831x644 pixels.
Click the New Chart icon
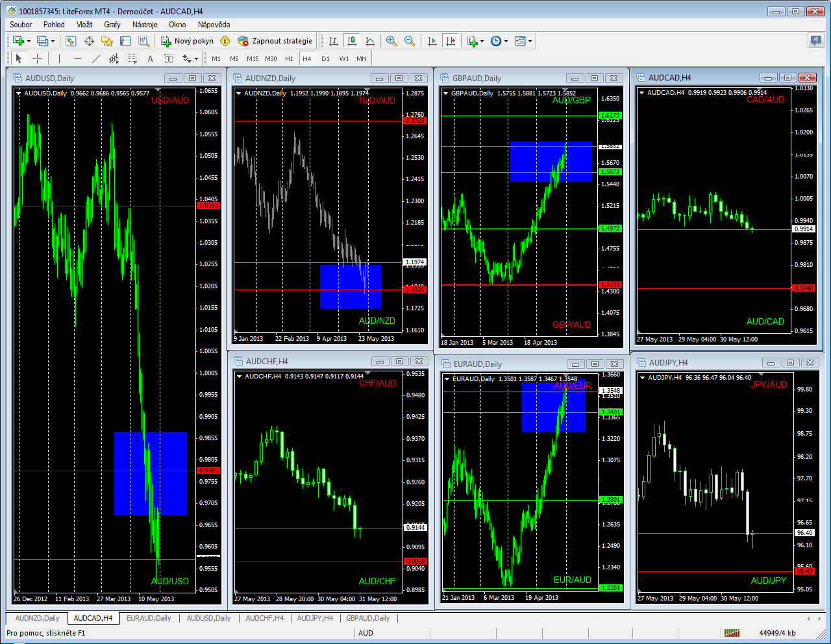click(18, 41)
